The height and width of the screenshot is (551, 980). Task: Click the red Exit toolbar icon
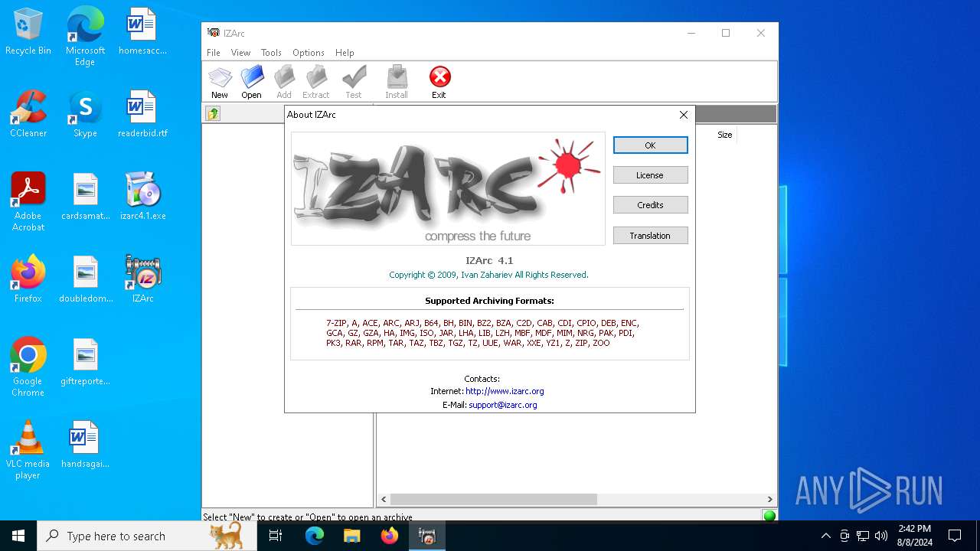pos(439,82)
